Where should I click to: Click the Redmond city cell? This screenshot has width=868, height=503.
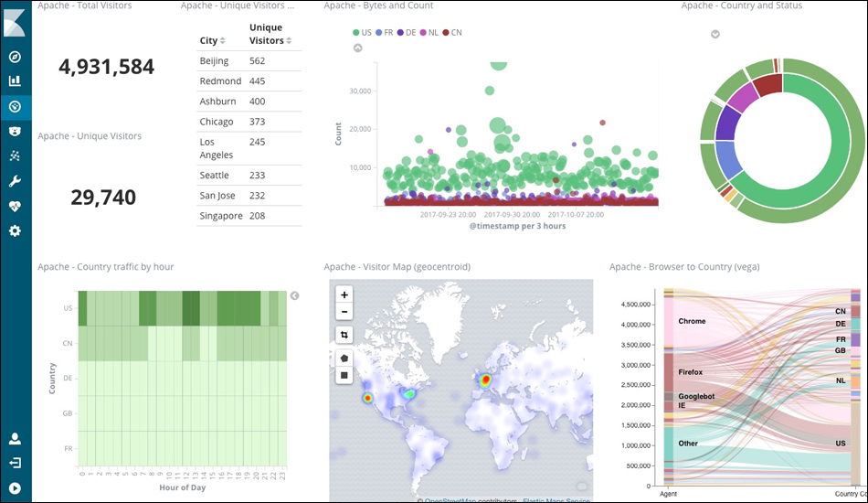coord(220,80)
